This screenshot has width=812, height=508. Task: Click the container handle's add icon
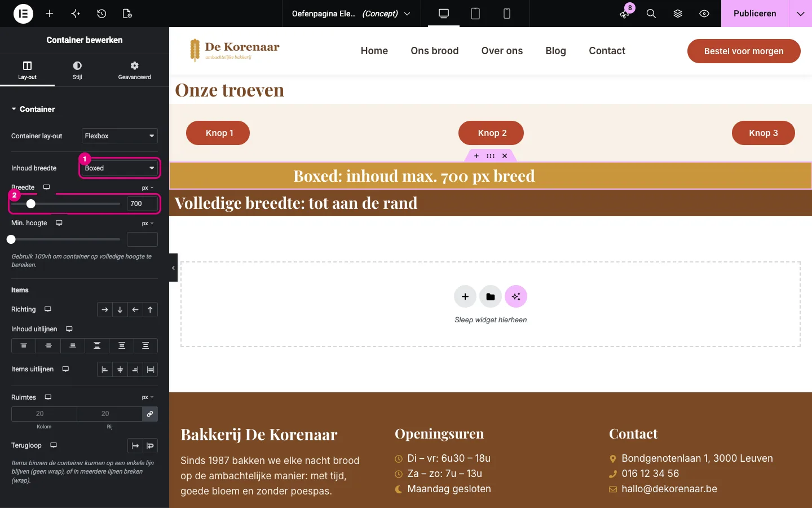(x=476, y=156)
